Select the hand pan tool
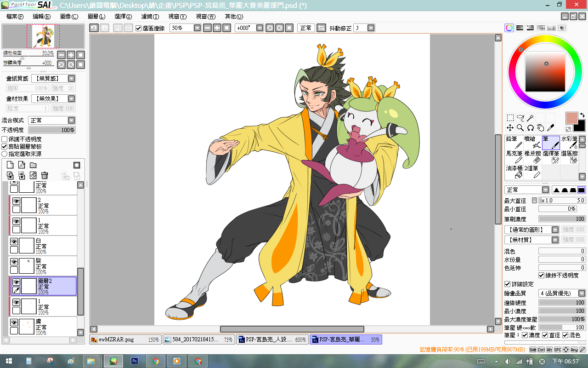Image resolution: width=588 pixels, height=368 pixels. pyautogui.click(x=540, y=128)
